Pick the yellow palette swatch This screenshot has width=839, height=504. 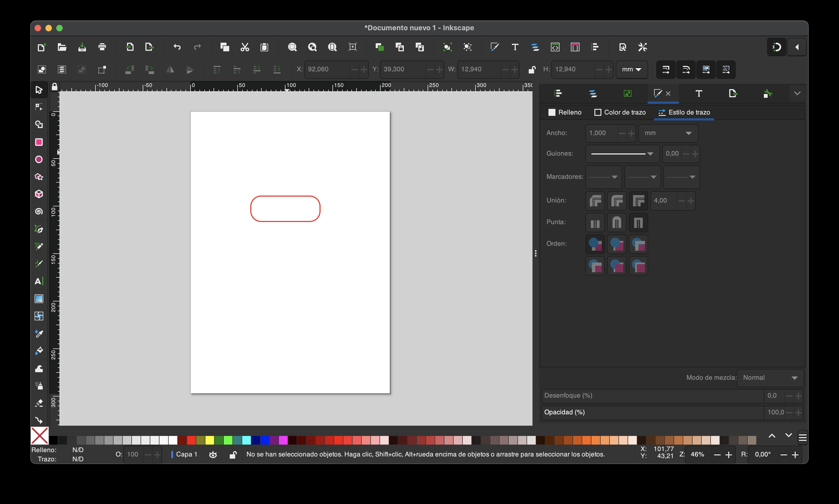[x=210, y=440]
